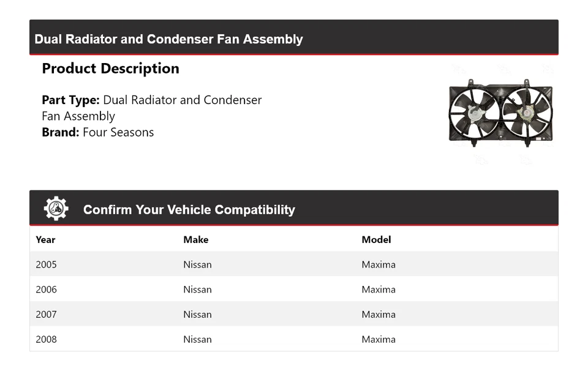Click Nissan in the 2008 row
This screenshot has width=588, height=371.
pyautogui.click(x=197, y=339)
